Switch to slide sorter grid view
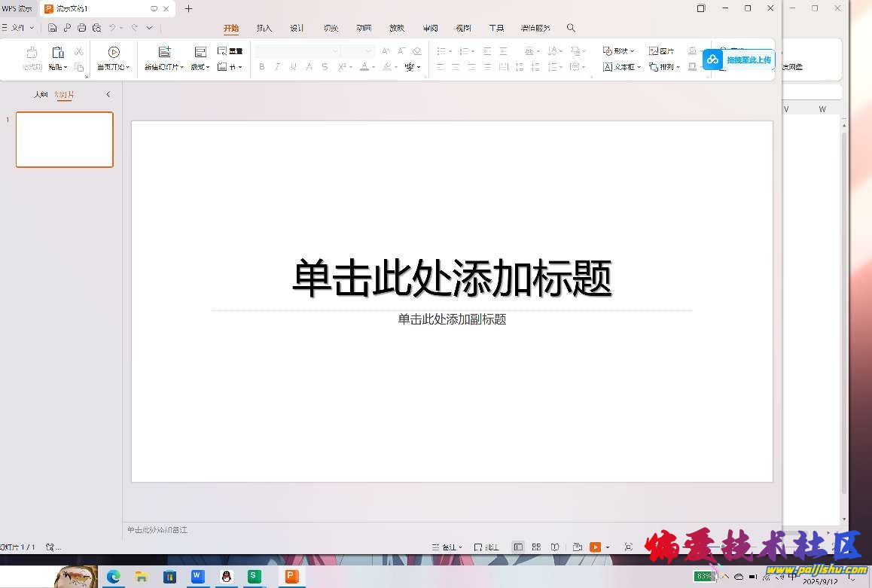 (536, 547)
